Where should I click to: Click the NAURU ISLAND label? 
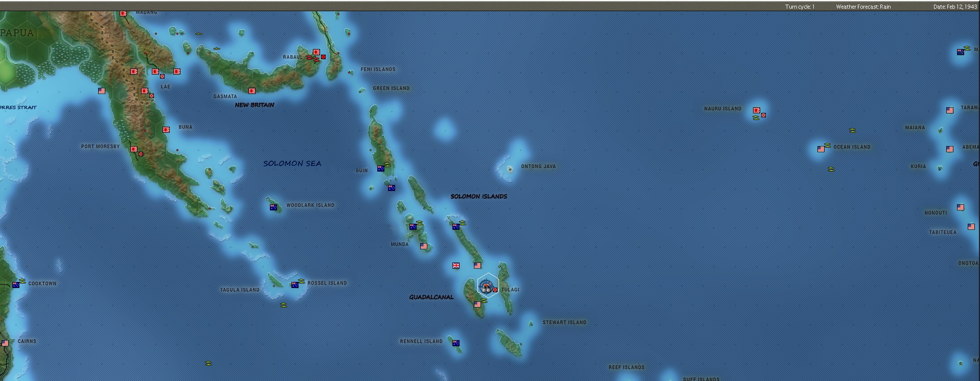coord(723,109)
